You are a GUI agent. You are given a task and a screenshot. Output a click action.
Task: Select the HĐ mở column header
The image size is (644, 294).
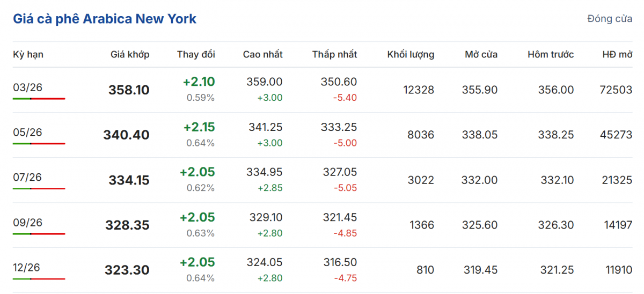click(x=617, y=54)
